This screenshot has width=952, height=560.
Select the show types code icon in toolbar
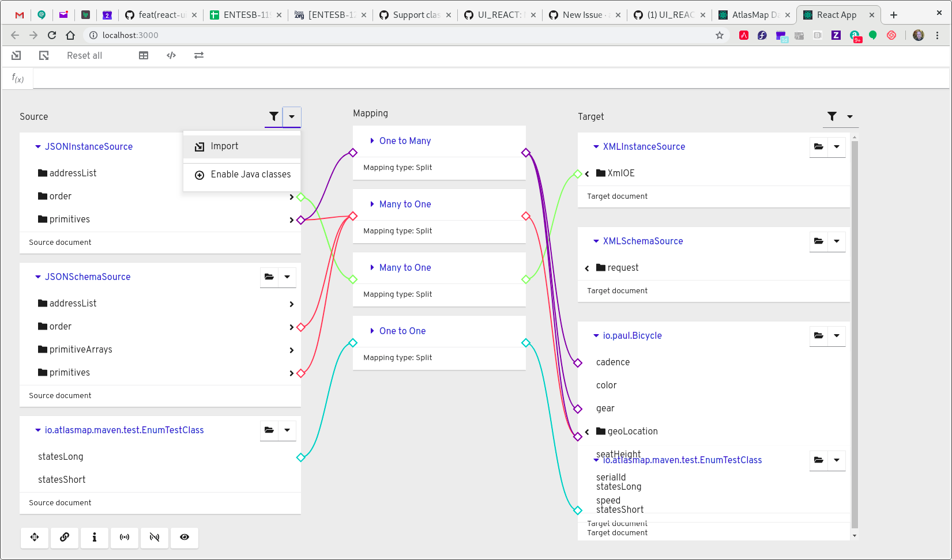[x=171, y=55]
